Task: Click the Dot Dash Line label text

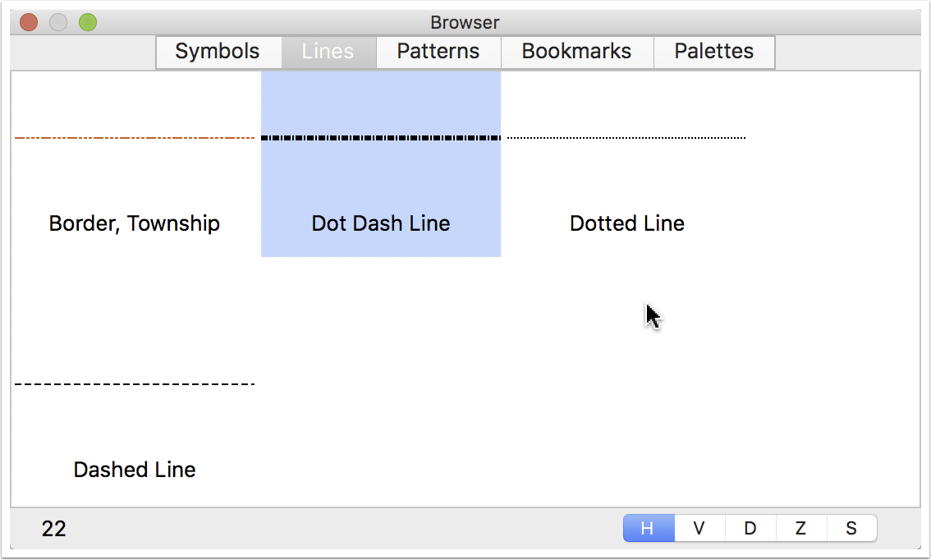Action: coord(381,223)
